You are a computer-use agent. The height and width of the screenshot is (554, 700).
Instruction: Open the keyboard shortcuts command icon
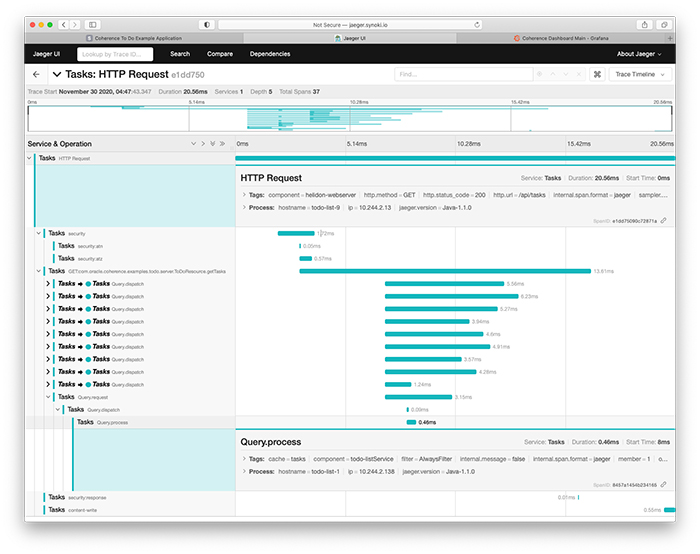pyautogui.click(x=597, y=75)
